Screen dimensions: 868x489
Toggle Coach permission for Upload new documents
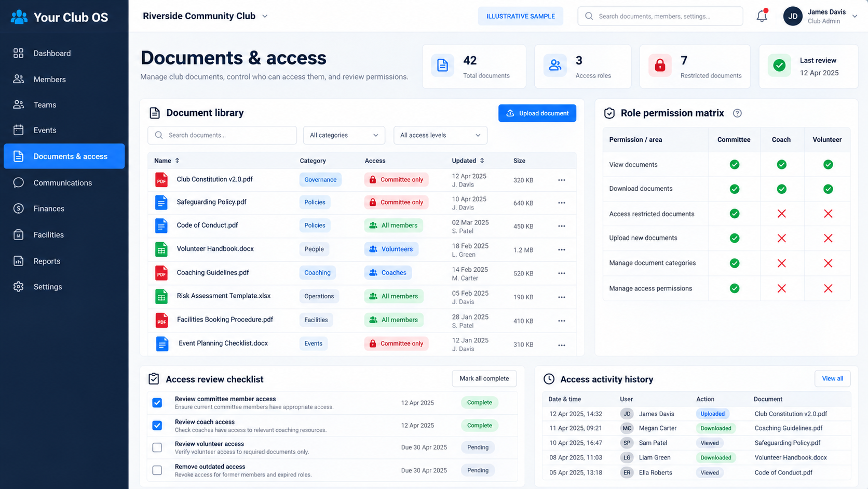click(781, 238)
